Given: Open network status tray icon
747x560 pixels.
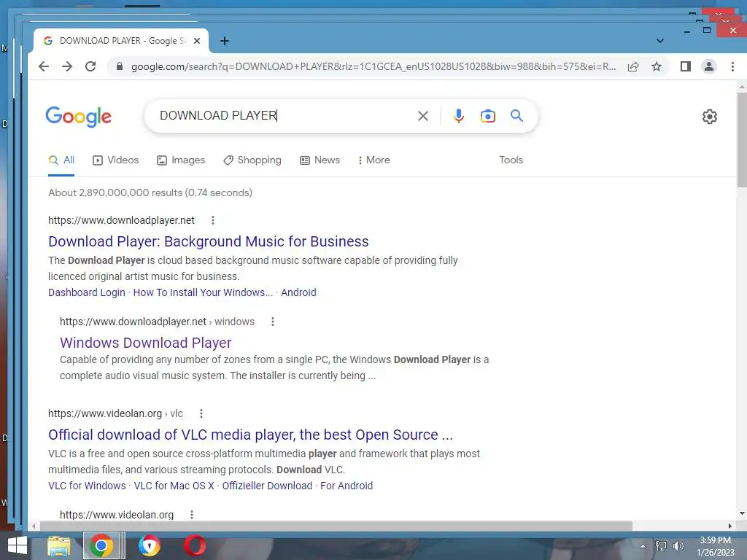Looking at the screenshot, I should (661, 546).
